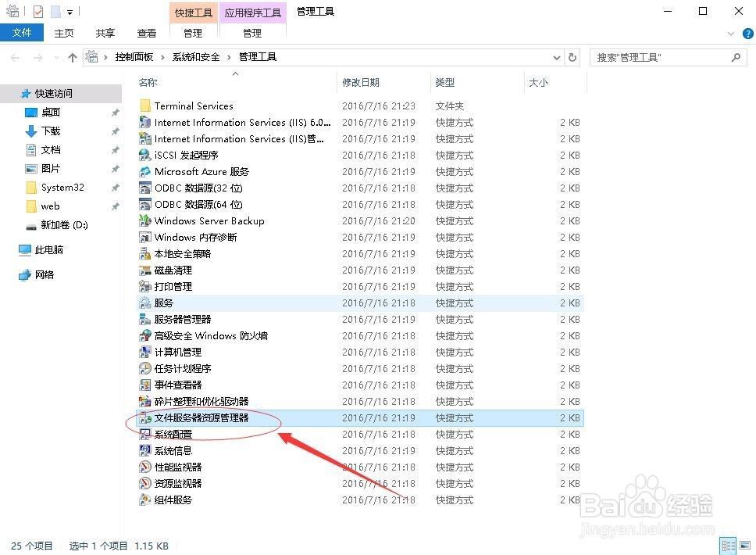Unpin 下载 from quick access

pyautogui.click(x=116, y=129)
